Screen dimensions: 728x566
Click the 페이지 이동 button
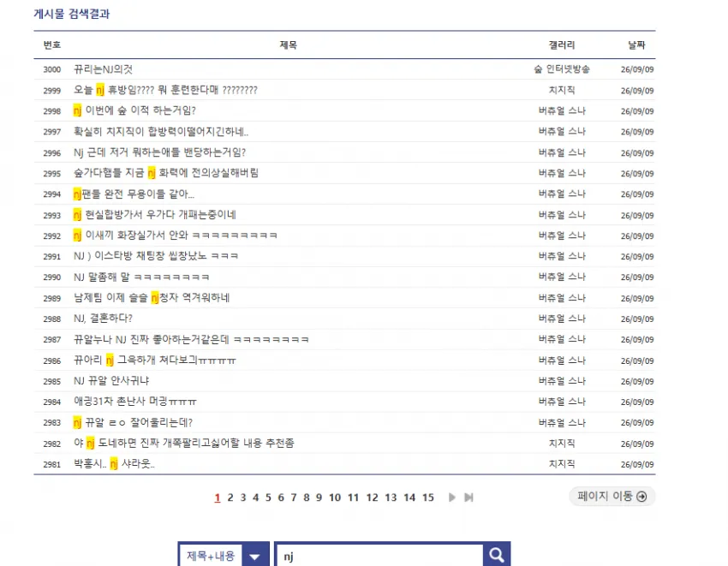tap(612, 497)
